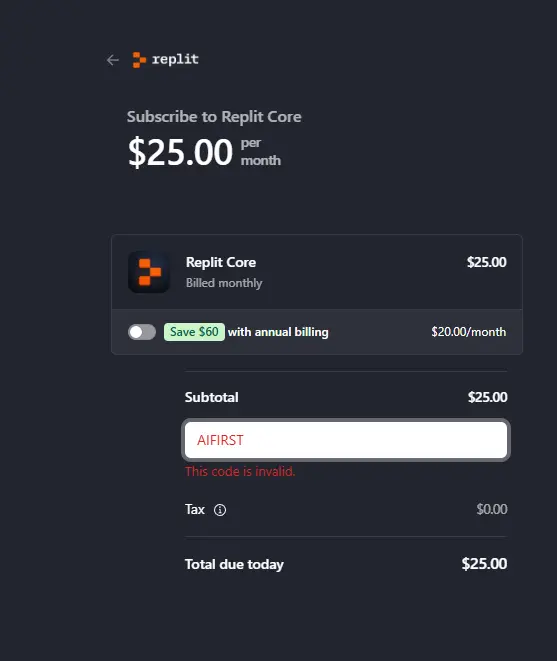
Task: Click the Replit Core product icon
Action: 149,272
